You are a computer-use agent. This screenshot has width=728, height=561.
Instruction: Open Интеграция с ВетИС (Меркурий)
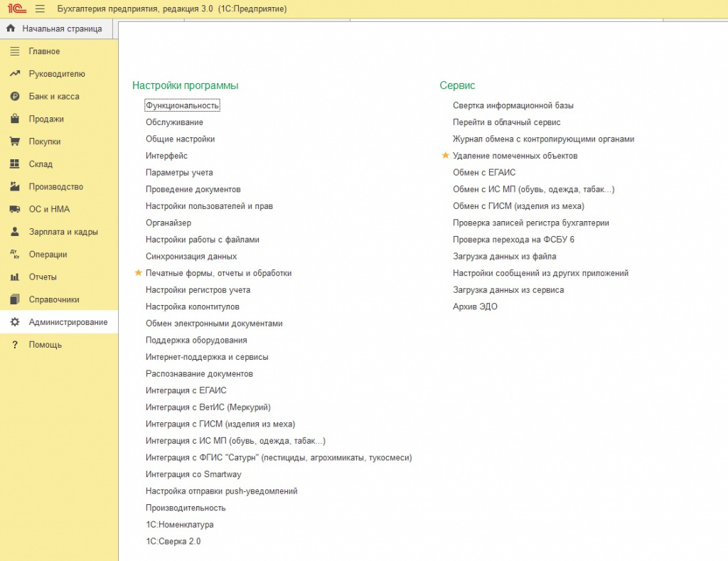(x=208, y=407)
